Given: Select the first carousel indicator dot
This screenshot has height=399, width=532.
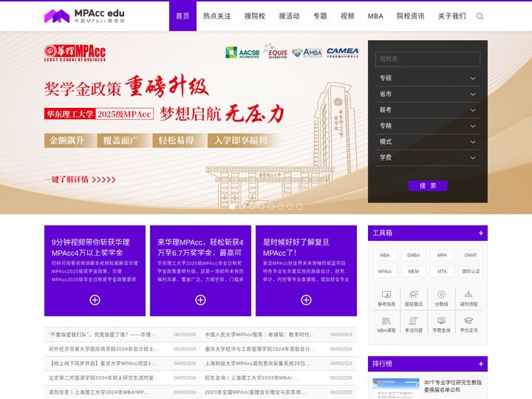Looking at the screenshot, I should [232, 206].
